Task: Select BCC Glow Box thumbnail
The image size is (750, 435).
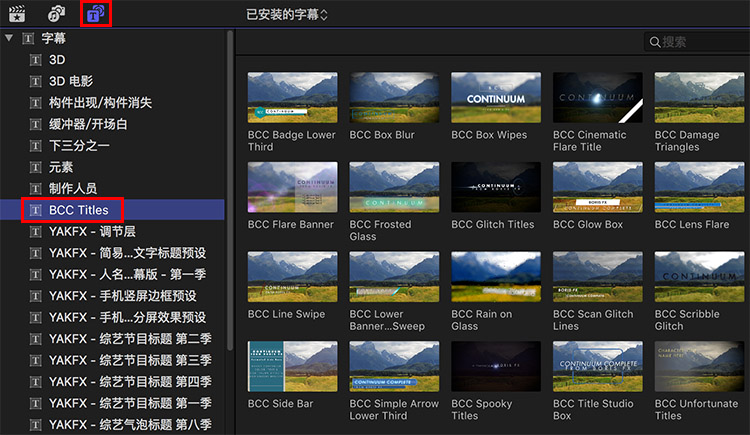Action: click(598, 187)
